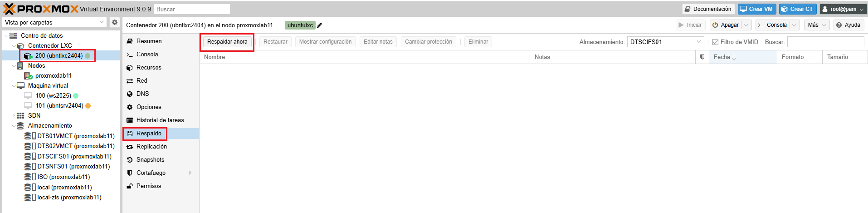Viewport: 868px width, 213px height.
Task: Expand the SDN tree node
Action: 14,116
